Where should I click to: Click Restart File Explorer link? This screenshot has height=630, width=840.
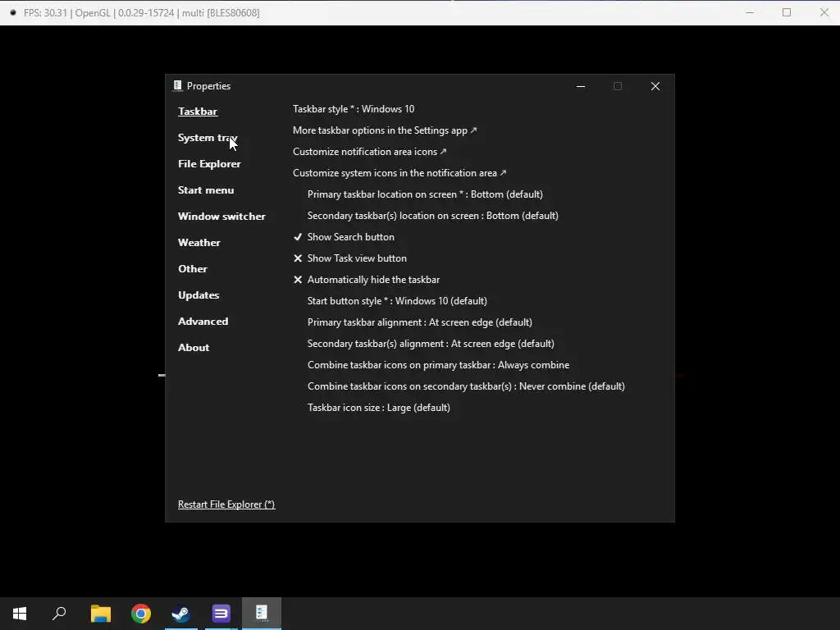click(226, 504)
